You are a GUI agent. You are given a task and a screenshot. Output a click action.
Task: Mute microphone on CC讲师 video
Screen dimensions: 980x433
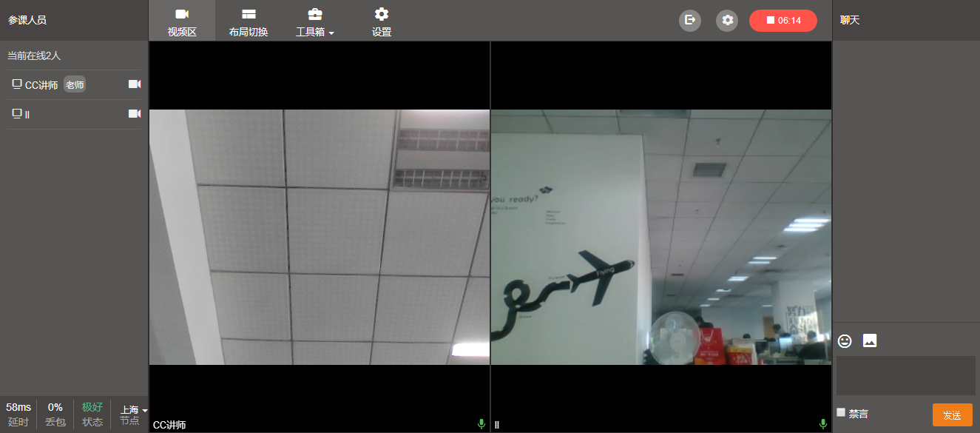(x=481, y=424)
